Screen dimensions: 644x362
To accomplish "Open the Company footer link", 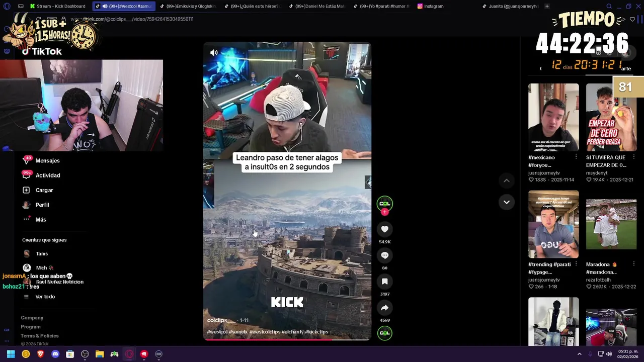I will [32, 318].
